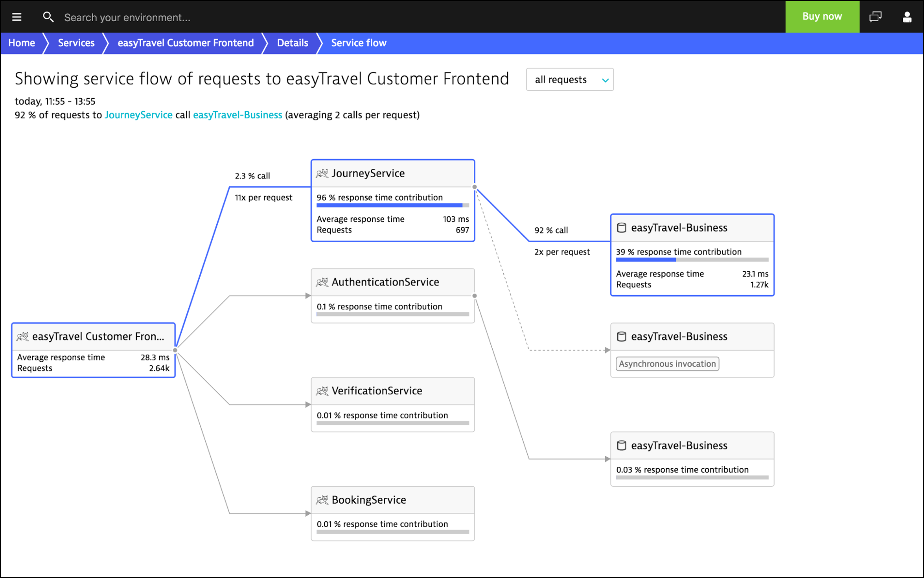Select top easyTravel-Business node title

pos(679,228)
